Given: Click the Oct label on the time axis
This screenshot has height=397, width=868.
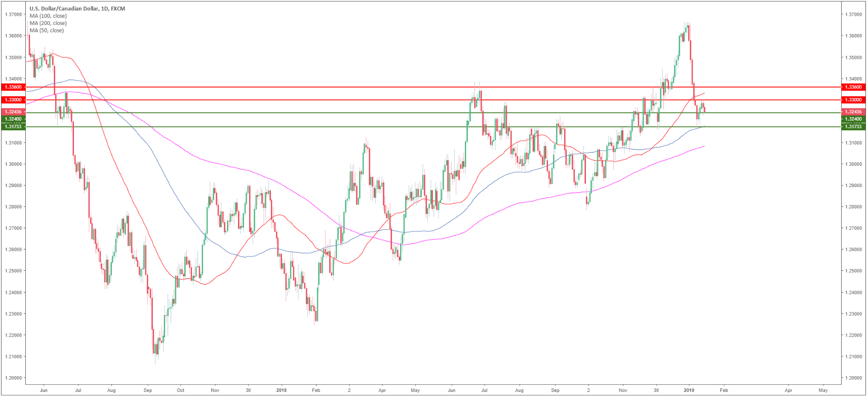Looking at the screenshot, I should [180, 390].
